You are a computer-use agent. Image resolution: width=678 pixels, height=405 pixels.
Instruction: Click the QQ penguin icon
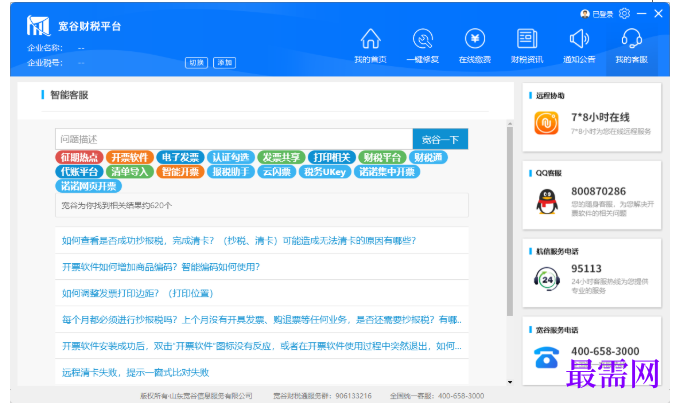point(547,201)
